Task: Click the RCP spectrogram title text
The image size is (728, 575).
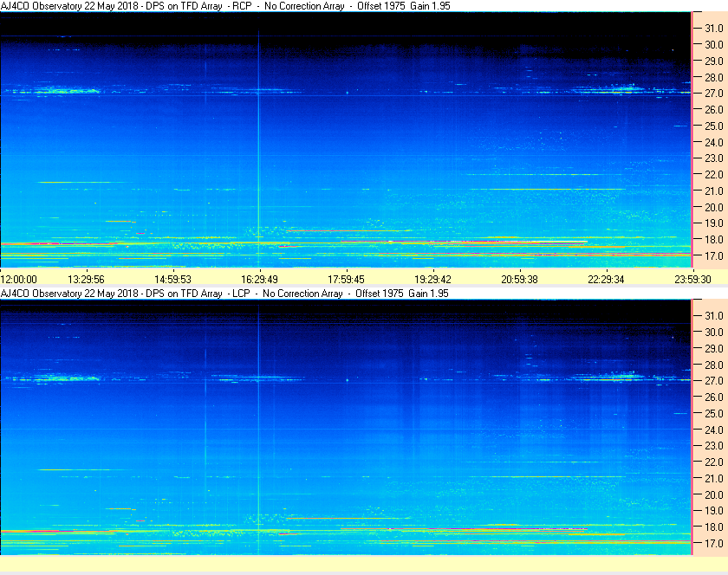Action: pos(225,6)
